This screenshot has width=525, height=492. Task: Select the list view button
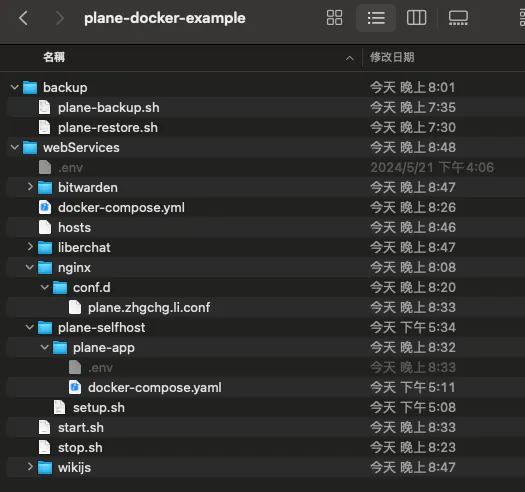376,18
